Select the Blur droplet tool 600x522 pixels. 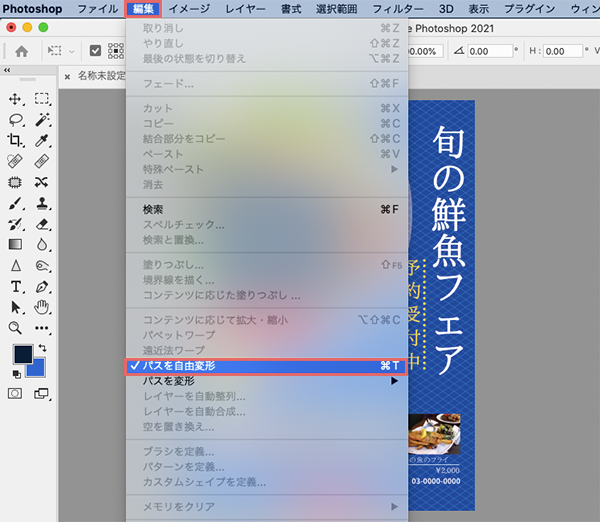[x=42, y=244]
